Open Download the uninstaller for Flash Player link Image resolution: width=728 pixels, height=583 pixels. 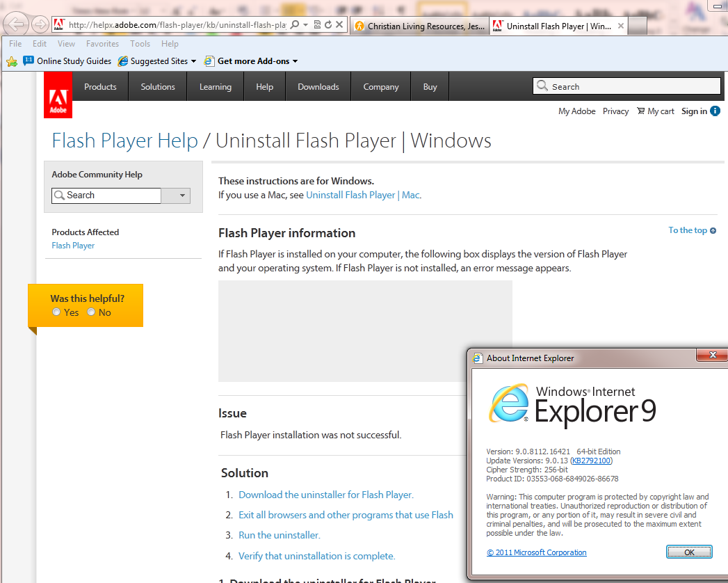[x=326, y=495]
